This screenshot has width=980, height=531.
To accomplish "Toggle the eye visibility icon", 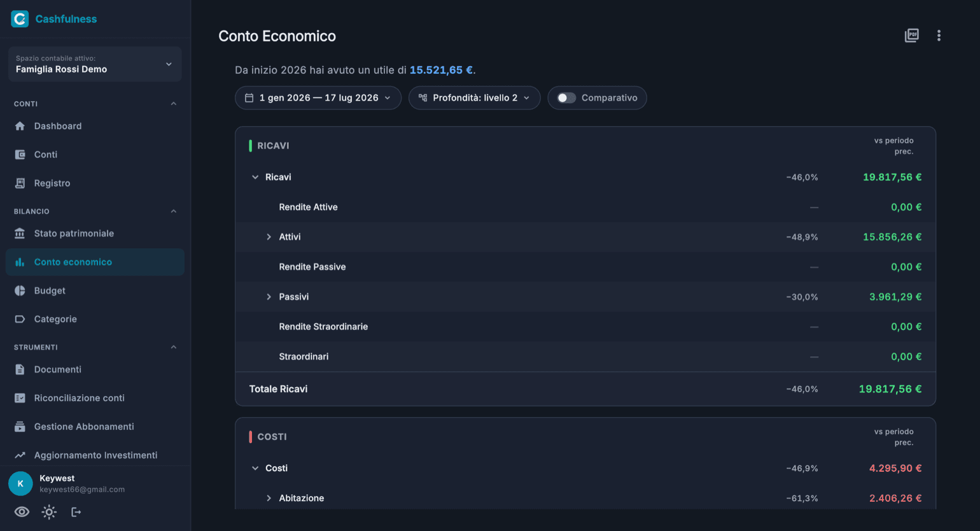I will [22, 512].
